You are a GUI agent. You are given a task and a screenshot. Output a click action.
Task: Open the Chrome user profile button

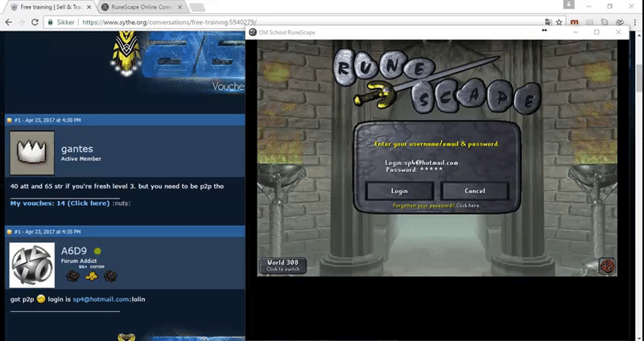click(x=569, y=5)
